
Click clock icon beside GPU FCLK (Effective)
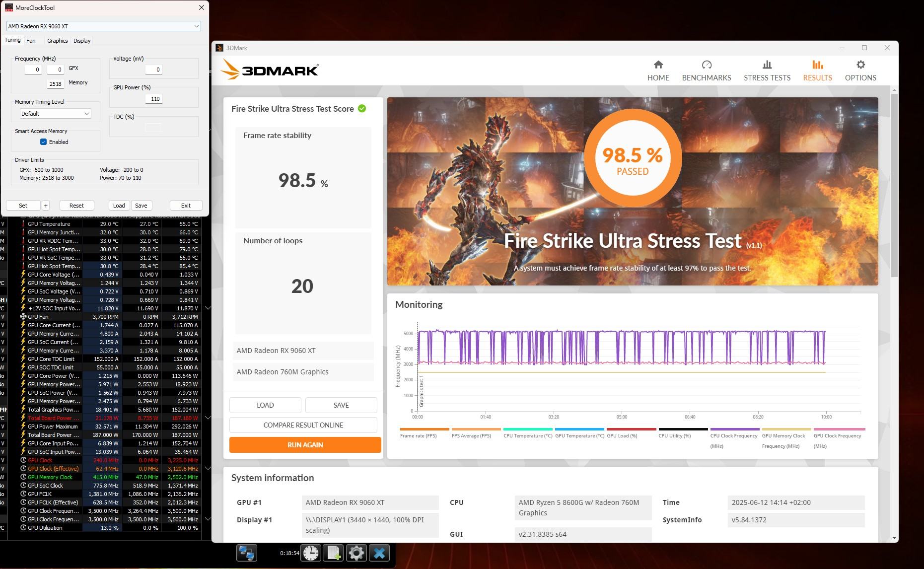pyautogui.click(x=23, y=502)
